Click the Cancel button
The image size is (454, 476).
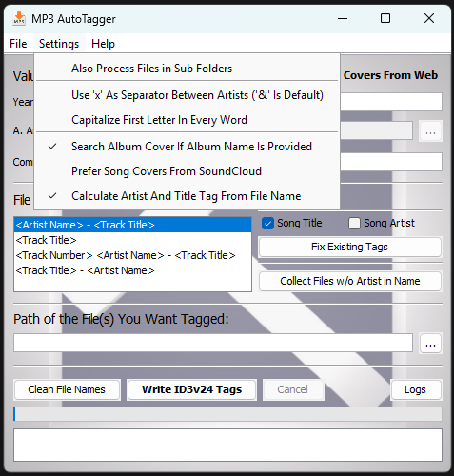click(292, 389)
